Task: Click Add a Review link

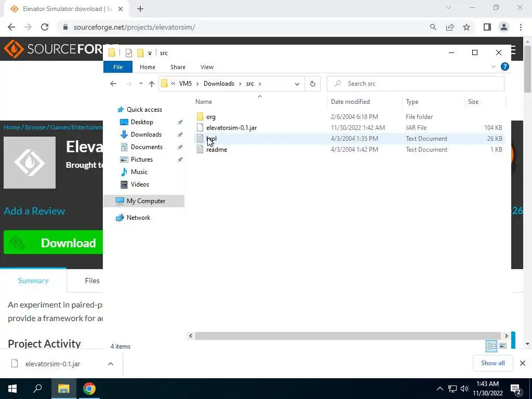Action: click(34, 211)
